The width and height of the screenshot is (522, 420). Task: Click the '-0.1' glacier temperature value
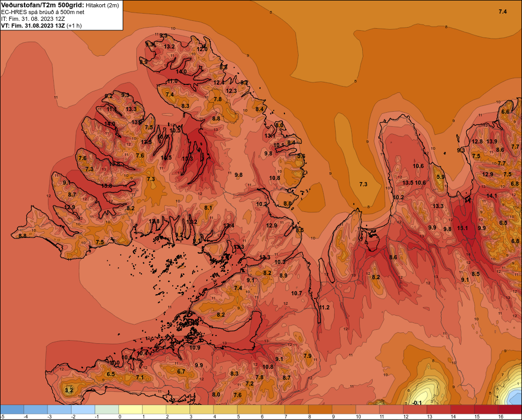pyautogui.click(x=417, y=403)
